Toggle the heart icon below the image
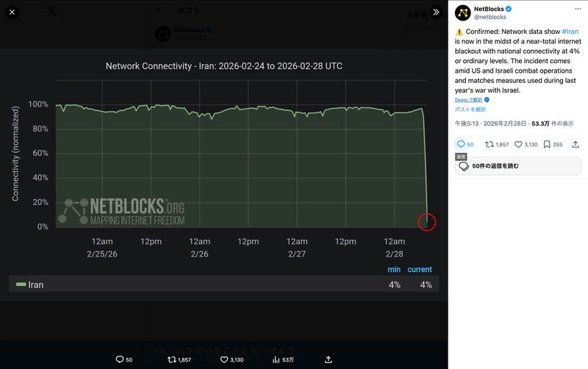 pos(224,359)
